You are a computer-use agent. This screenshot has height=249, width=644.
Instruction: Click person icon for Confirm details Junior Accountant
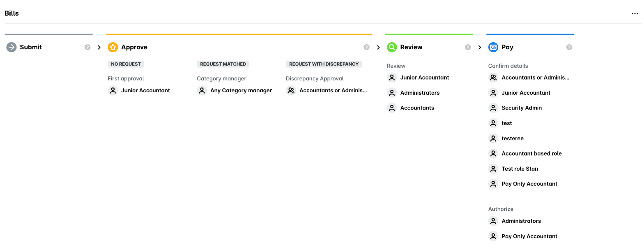(x=493, y=93)
